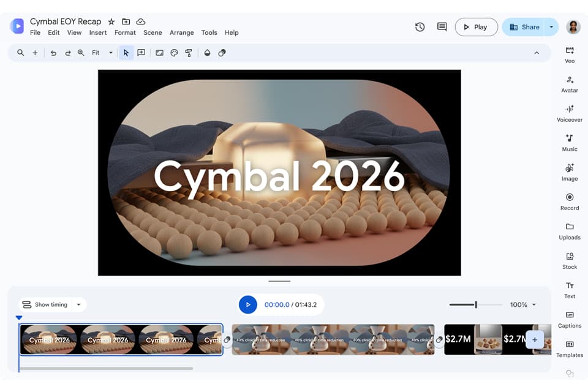Add a new scene with plus button
Screen dimensions: 588x392
coord(535,340)
